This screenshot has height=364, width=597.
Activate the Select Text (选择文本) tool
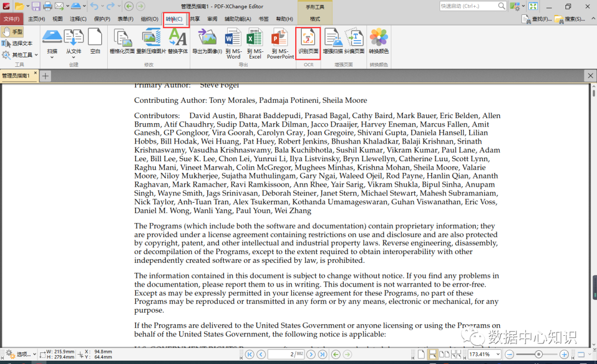pyautogui.click(x=17, y=44)
